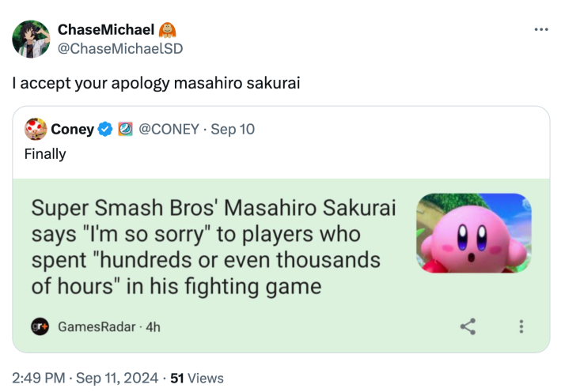
Task: Click Coney's blue verified checkmark badge
Action: point(105,129)
